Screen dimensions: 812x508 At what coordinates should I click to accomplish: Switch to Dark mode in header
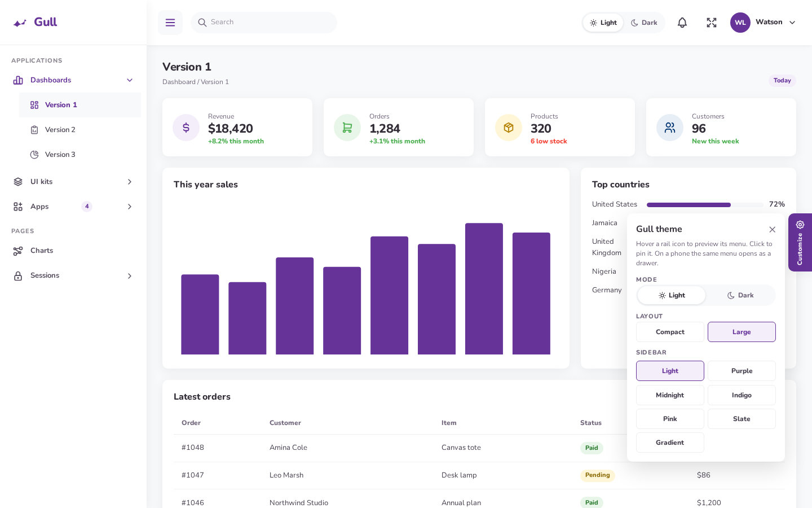(x=644, y=23)
